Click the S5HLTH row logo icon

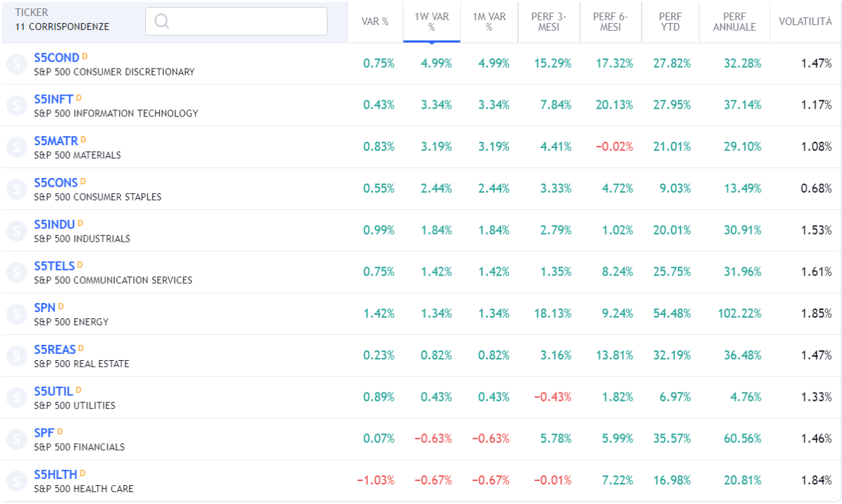[16, 481]
